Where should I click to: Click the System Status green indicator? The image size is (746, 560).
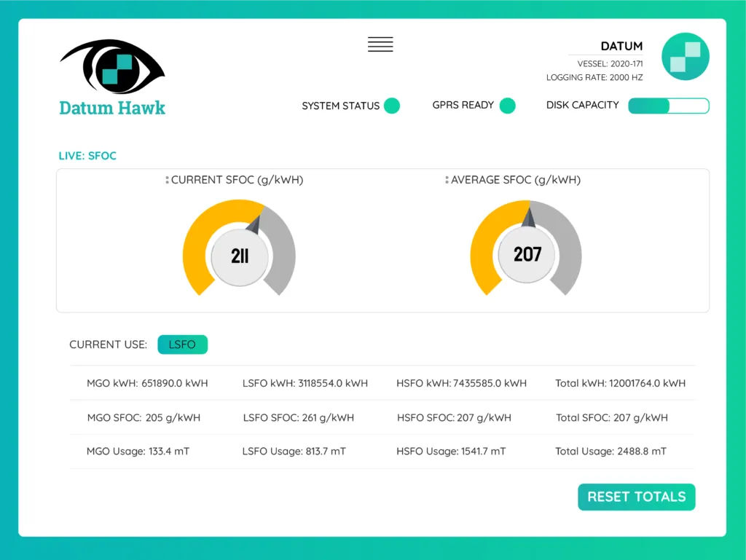(392, 106)
